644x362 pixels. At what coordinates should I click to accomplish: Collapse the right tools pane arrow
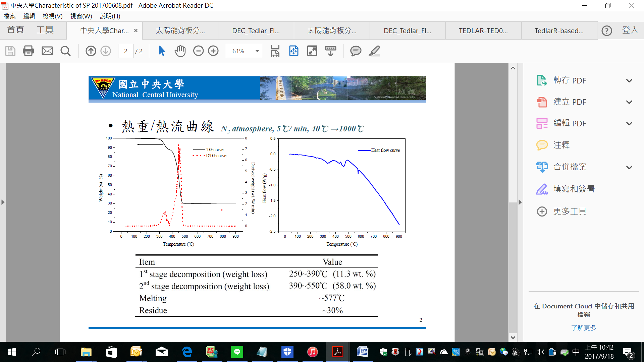520,202
